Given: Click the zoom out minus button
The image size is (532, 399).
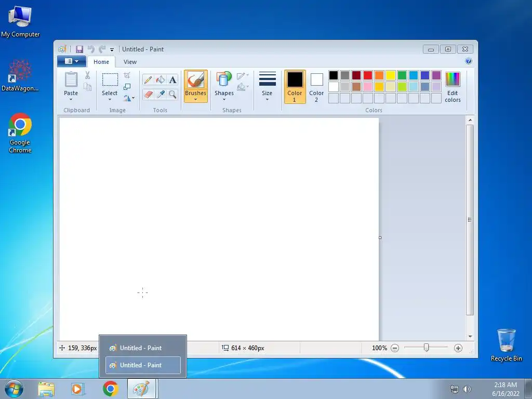Looking at the screenshot, I should (x=395, y=348).
